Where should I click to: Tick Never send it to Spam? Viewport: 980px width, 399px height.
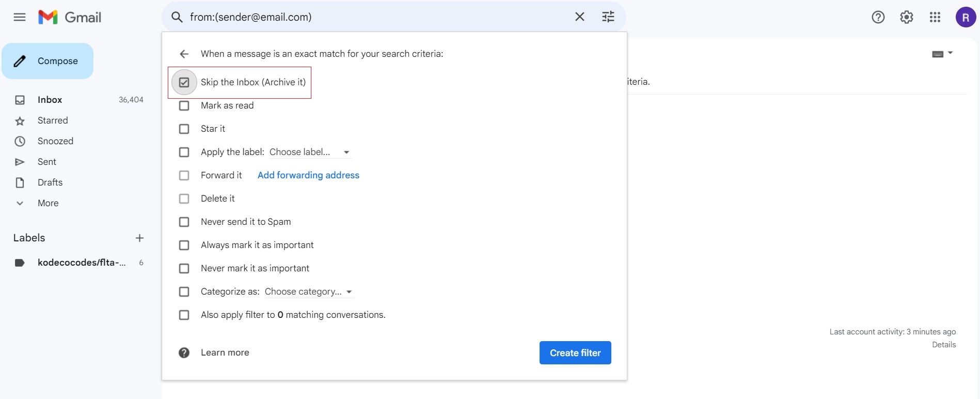point(184,222)
